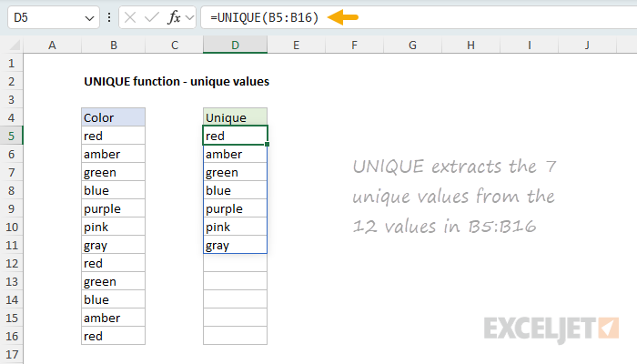Select cell D8 containing 'blue'
This screenshot has width=637, height=364.
pyautogui.click(x=235, y=190)
